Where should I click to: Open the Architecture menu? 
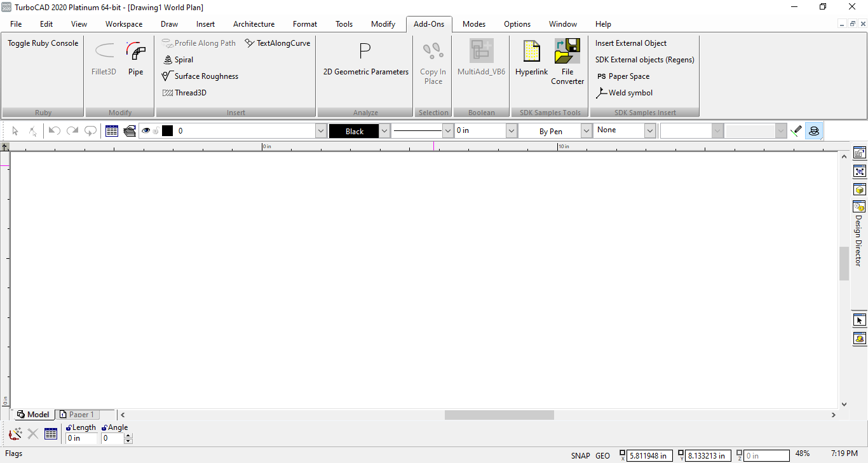pyautogui.click(x=254, y=24)
